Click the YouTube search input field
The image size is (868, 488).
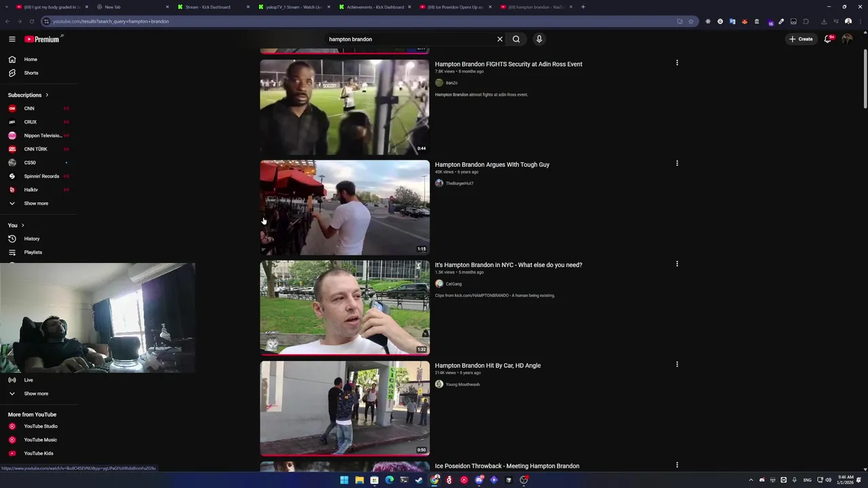click(x=410, y=39)
